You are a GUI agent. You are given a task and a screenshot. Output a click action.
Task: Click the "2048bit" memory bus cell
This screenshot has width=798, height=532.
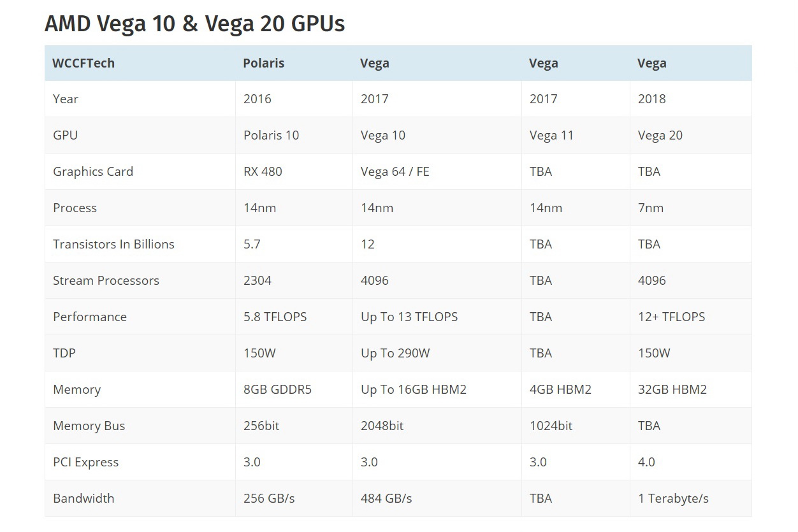[x=382, y=426]
